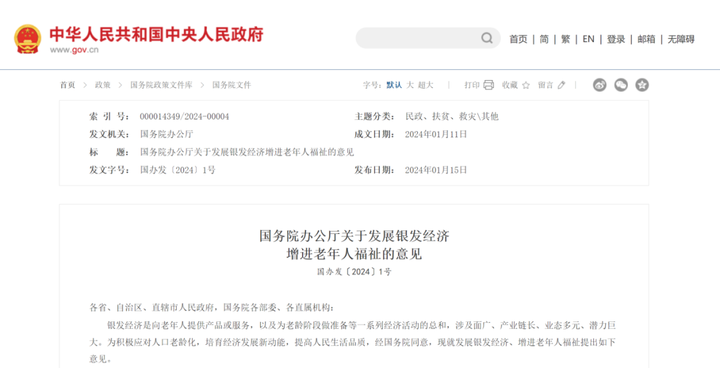Image resolution: width=720 pixels, height=368 pixels.
Task: Click the printer icon
Action: click(489, 85)
